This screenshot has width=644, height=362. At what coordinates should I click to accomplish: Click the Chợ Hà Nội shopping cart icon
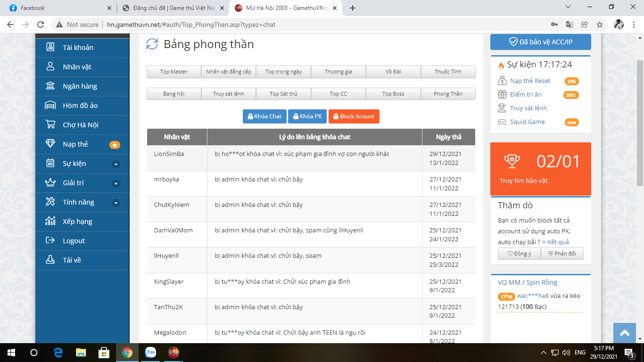50,125
